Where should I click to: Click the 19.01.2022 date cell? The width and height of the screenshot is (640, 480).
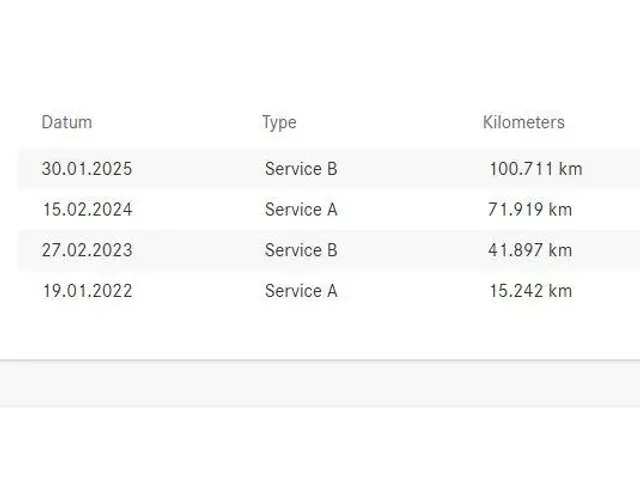click(x=86, y=291)
